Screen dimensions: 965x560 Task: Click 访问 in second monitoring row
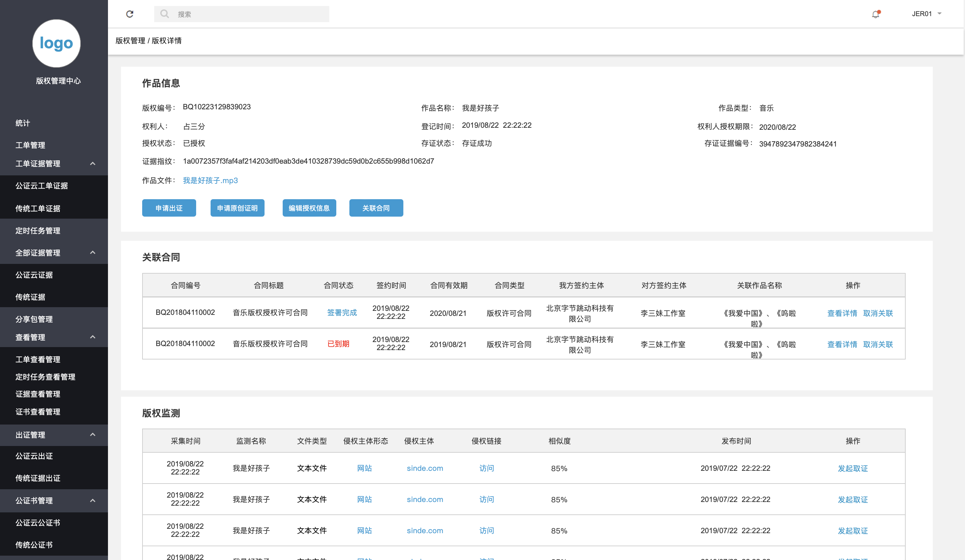point(486,499)
